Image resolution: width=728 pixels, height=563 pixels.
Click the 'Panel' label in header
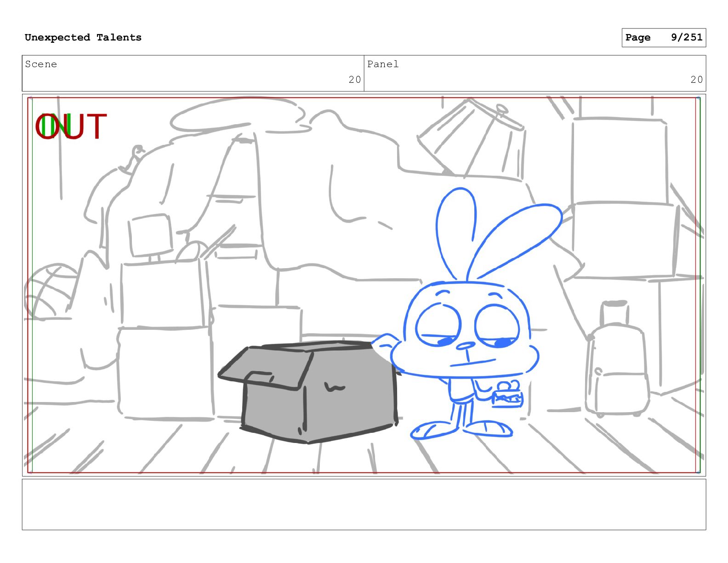tap(383, 64)
